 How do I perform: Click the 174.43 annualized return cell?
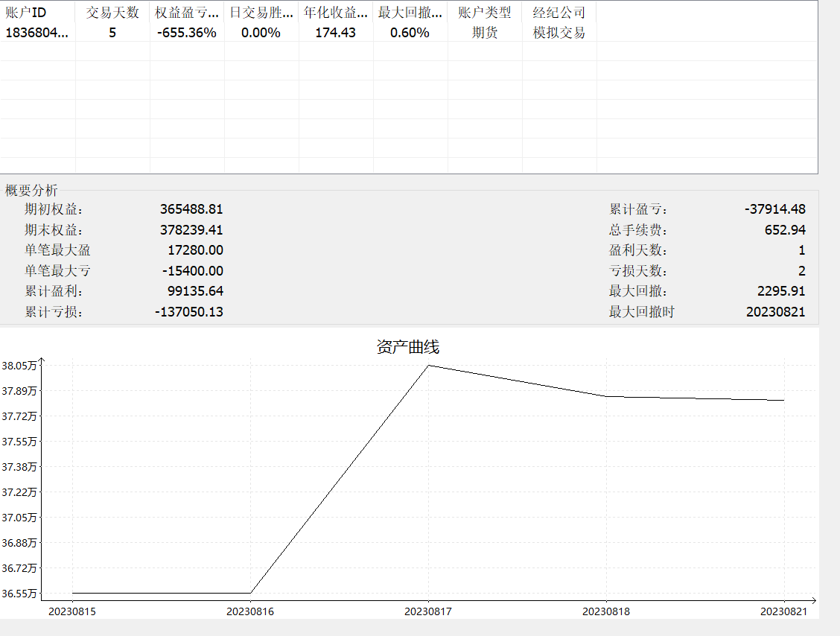pos(335,33)
